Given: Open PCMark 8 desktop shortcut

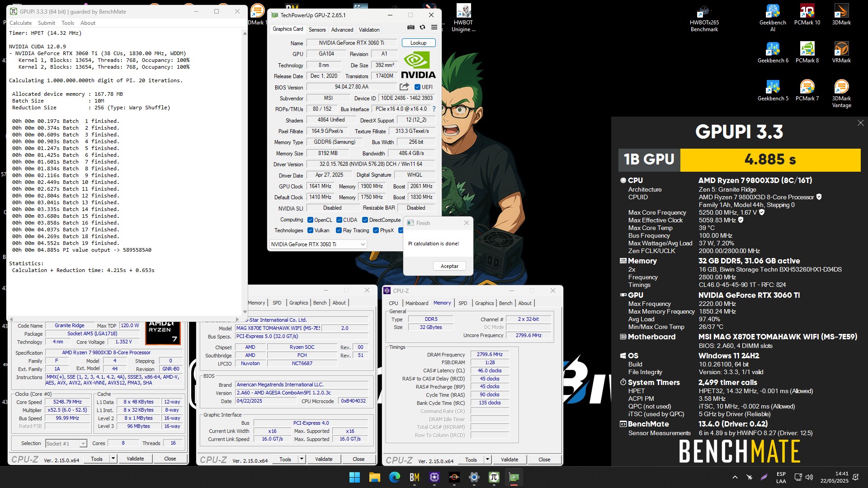Looking at the screenshot, I should point(807,52).
